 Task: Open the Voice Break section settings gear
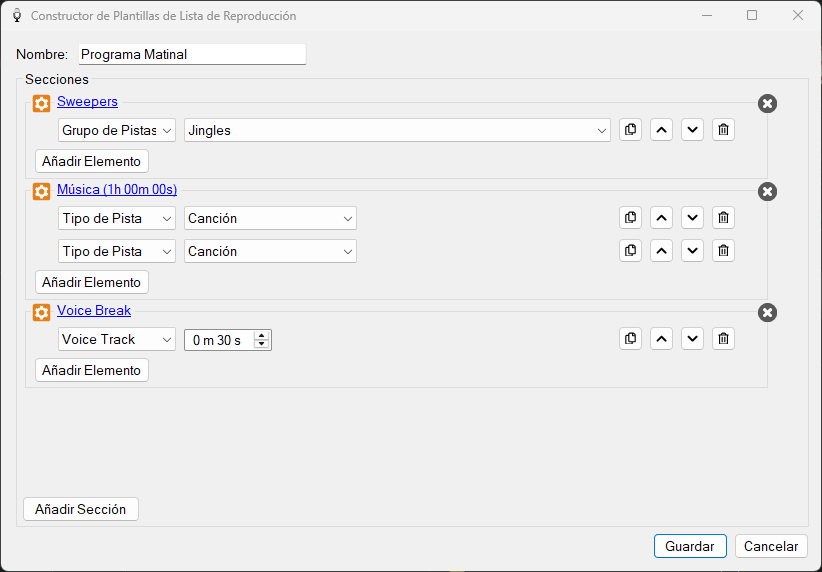click(x=41, y=312)
